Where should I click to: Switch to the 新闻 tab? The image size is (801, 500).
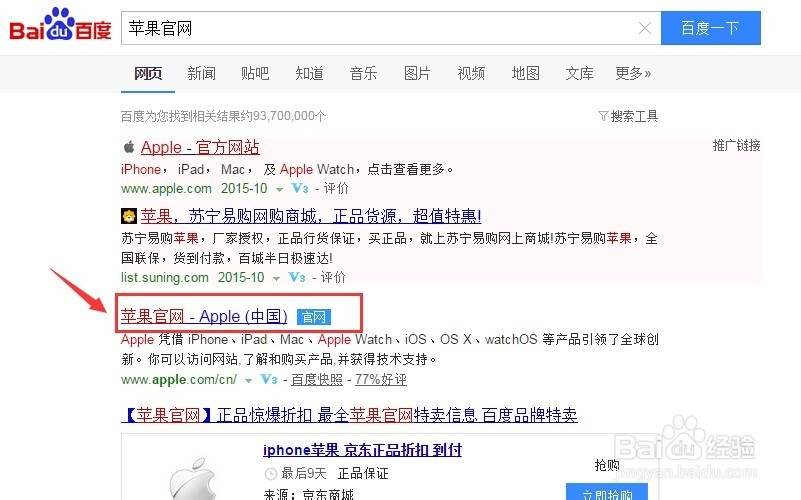point(201,74)
